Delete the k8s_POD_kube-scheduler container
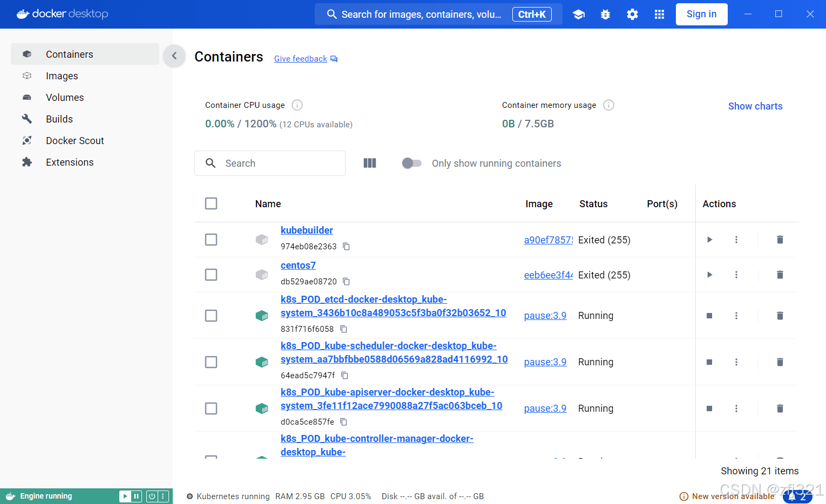This screenshot has height=504, width=826. (780, 362)
